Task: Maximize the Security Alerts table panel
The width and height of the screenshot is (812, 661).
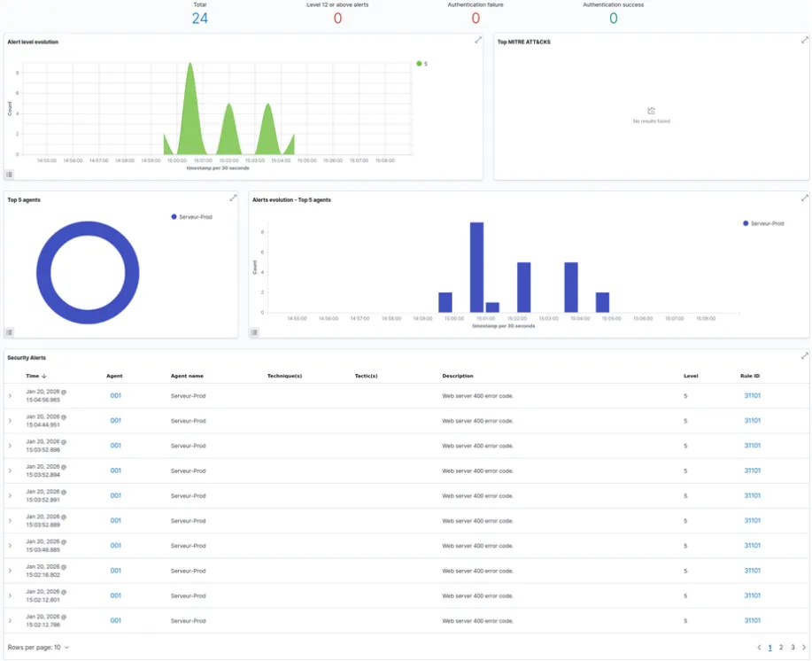Action: [x=804, y=355]
